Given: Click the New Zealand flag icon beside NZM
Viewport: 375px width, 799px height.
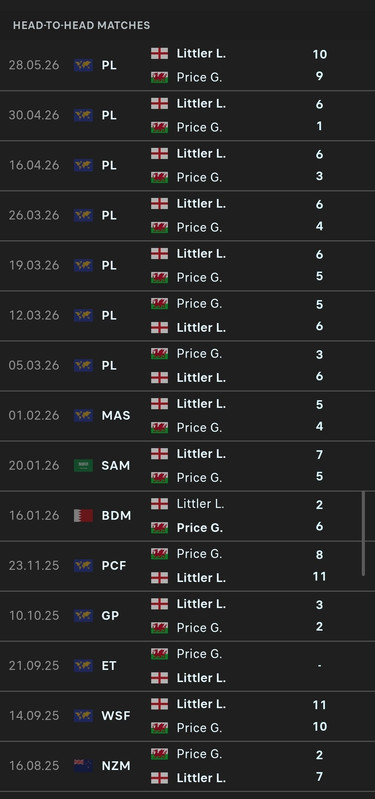Looking at the screenshot, I should click(83, 766).
